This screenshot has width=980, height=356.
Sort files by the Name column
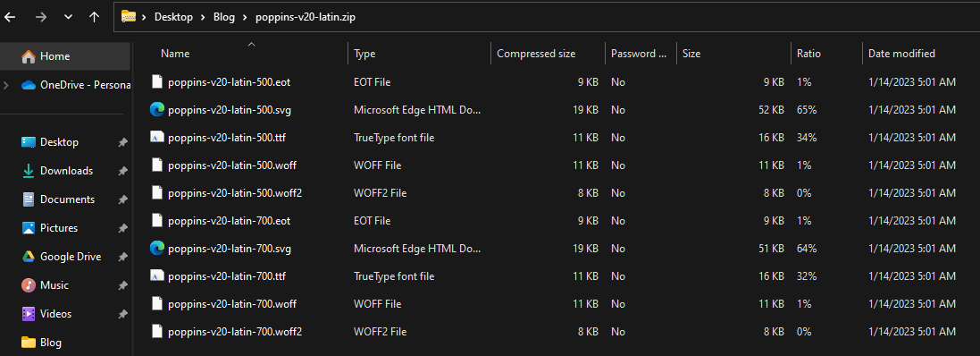[x=175, y=54]
